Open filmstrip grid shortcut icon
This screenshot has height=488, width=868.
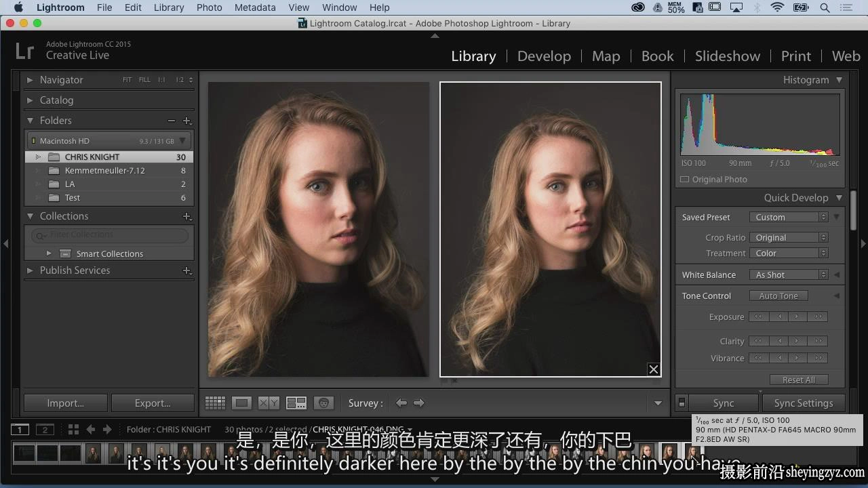[x=73, y=430]
